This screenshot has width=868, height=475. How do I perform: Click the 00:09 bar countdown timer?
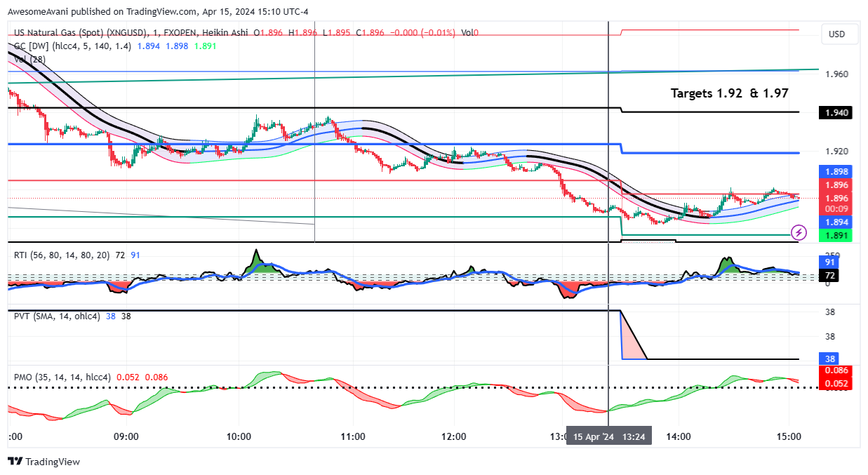(x=836, y=209)
